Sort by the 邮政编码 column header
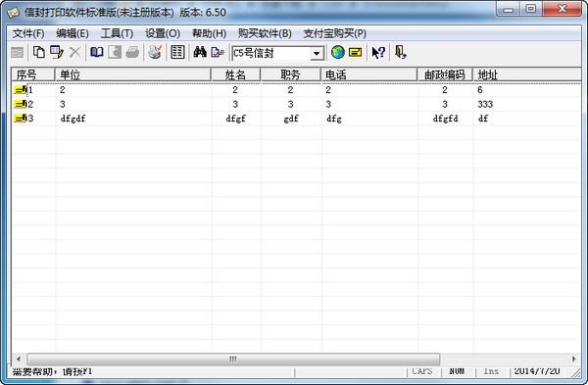This screenshot has width=588, height=385. coord(445,74)
